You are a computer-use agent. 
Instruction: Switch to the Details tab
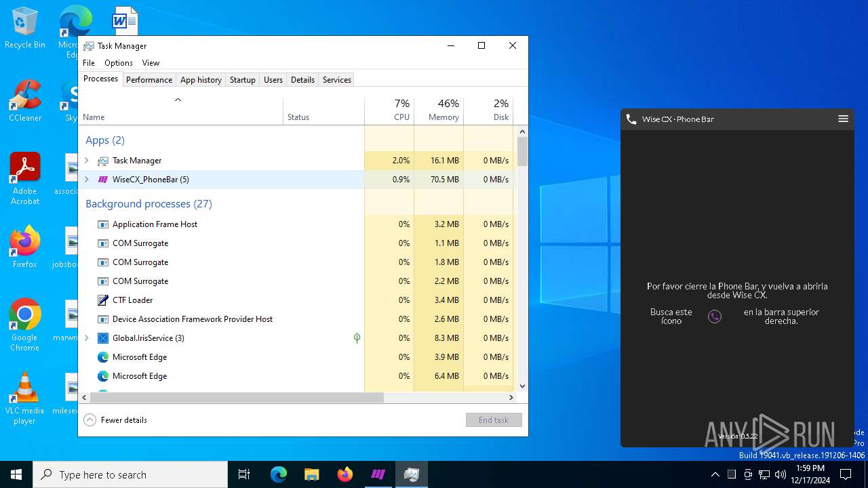click(x=302, y=80)
